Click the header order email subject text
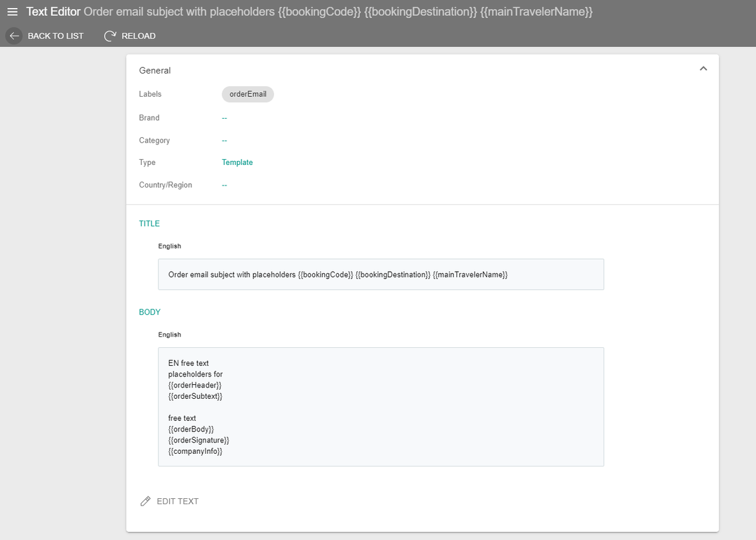 [x=338, y=11]
